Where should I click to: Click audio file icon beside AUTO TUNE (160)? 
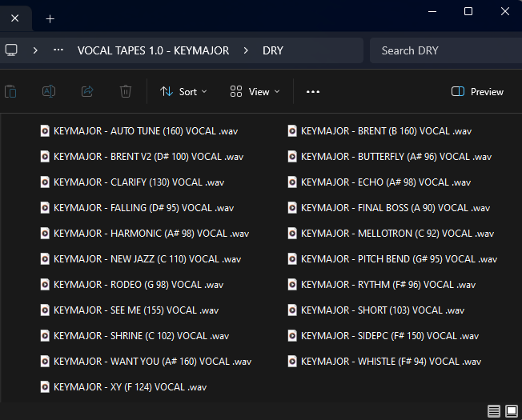pyautogui.click(x=45, y=131)
